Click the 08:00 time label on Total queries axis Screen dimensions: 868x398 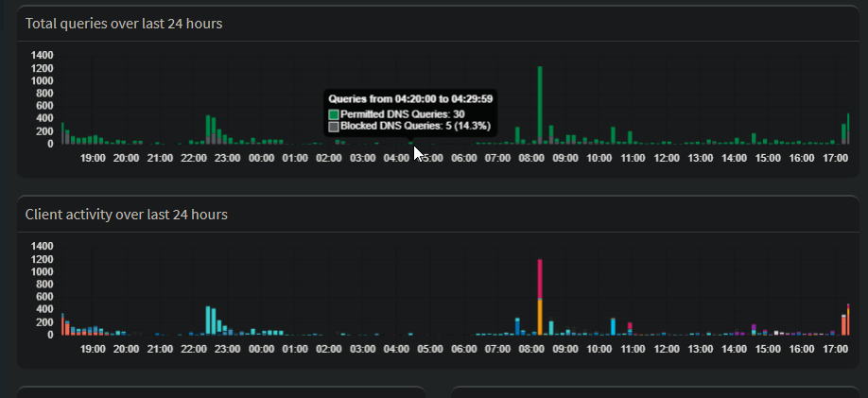click(532, 157)
